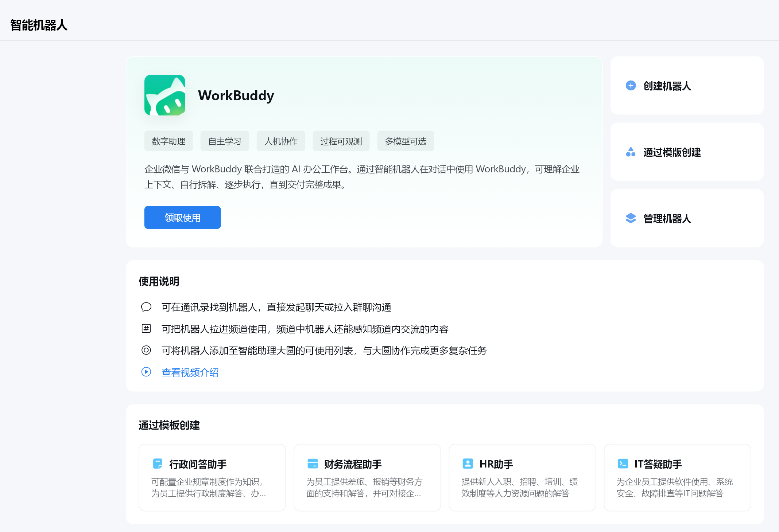
Task: Select the 财务流程助手 template card
Action: (367, 478)
